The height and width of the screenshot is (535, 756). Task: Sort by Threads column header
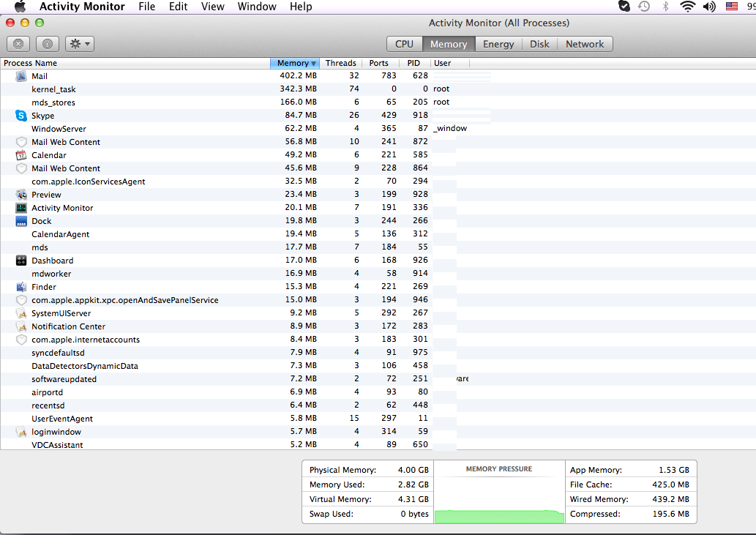click(340, 63)
